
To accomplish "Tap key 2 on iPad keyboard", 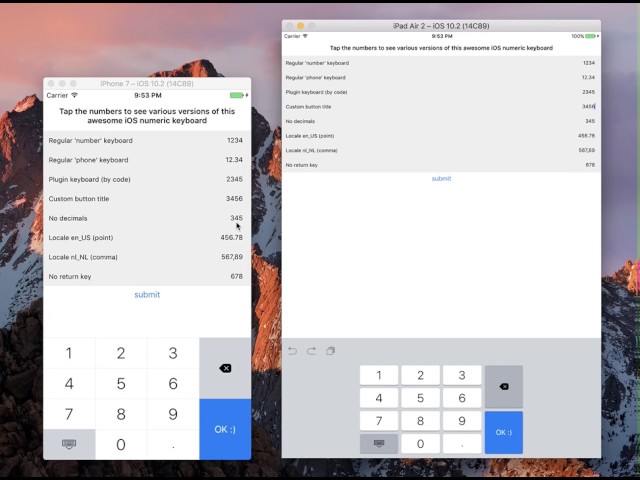I will 420,375.
